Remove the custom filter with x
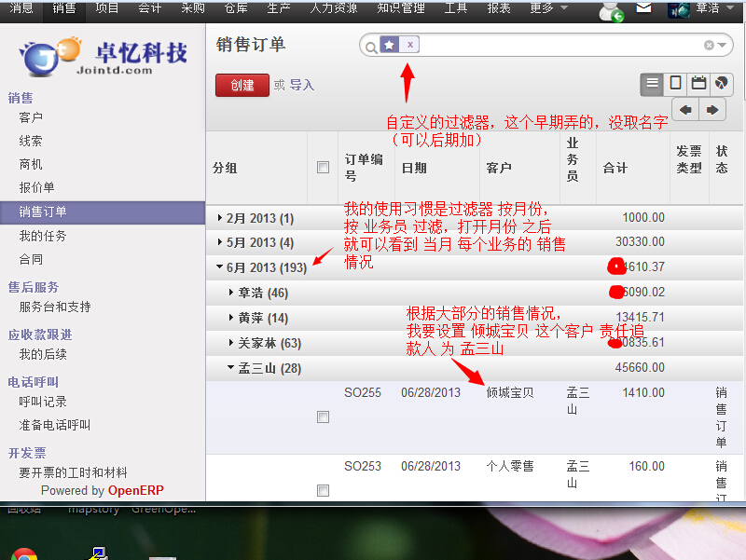Viewport: 746px width, 560px height. click(411, 45)
